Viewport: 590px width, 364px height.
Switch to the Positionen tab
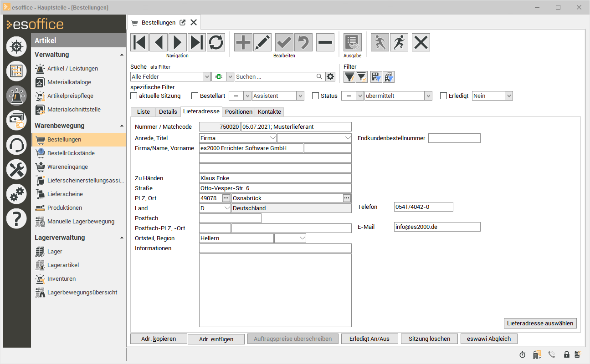[239, 112]
